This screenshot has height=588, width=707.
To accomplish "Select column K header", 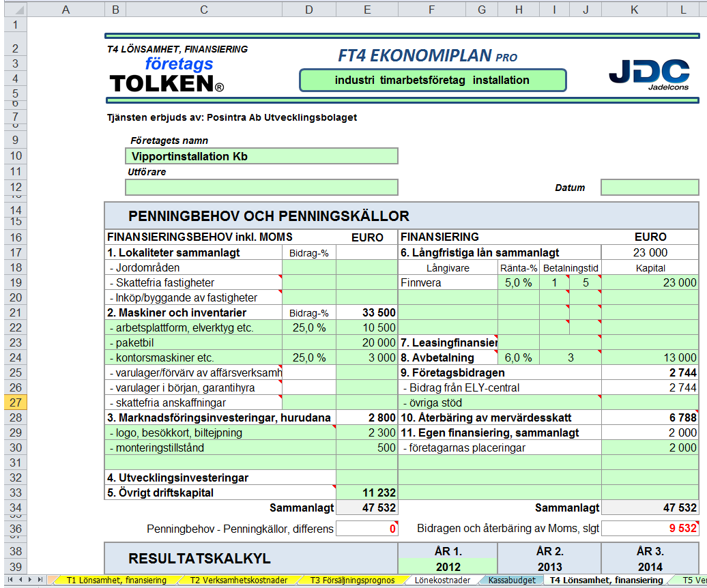I will click(634, 10).
